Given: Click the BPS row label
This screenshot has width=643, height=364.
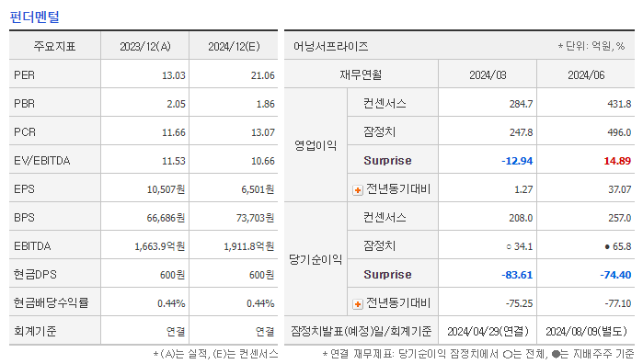Looking at the screenshot, I should 24,218.
